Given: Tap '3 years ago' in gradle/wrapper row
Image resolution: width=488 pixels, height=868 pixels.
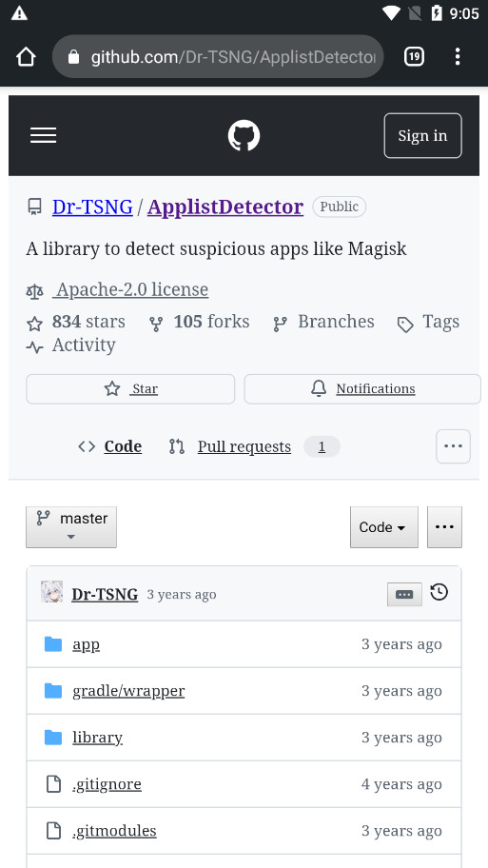Looking at the screenshot, I should coord(401,691).
